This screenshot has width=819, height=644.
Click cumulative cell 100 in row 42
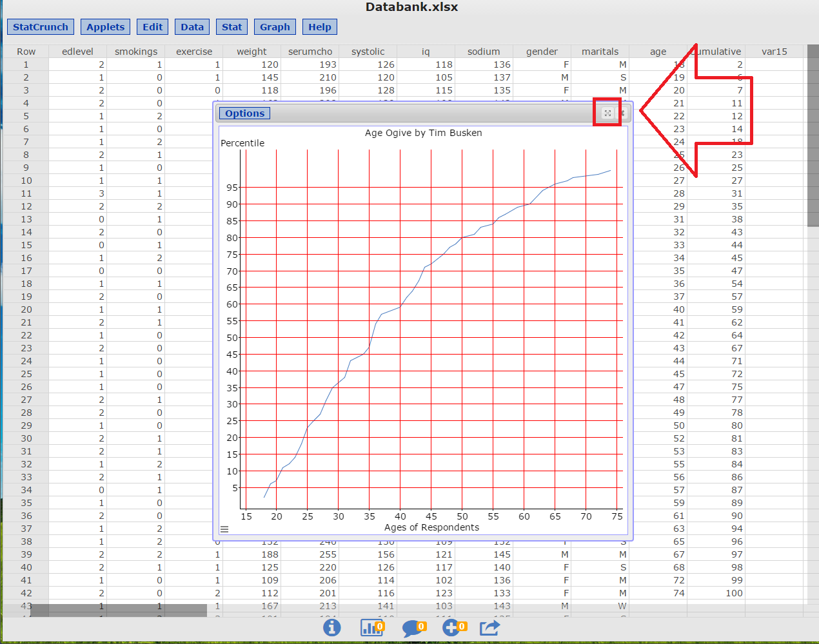click(x=716, y=593)
